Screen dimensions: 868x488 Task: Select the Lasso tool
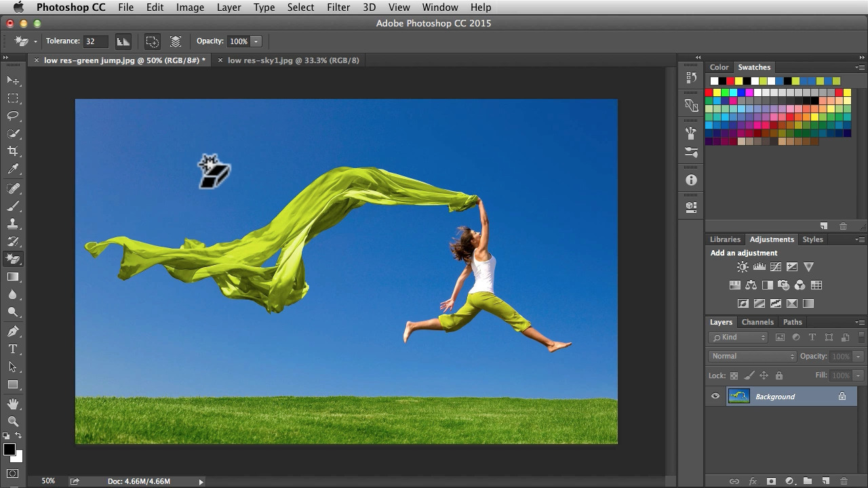coord(13,116)
